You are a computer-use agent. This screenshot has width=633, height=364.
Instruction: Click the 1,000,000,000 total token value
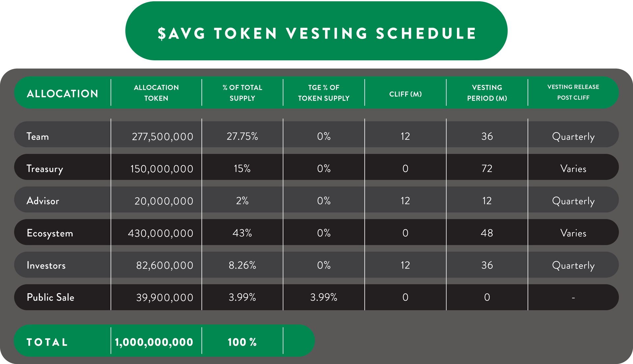click(x=154, y=342)
